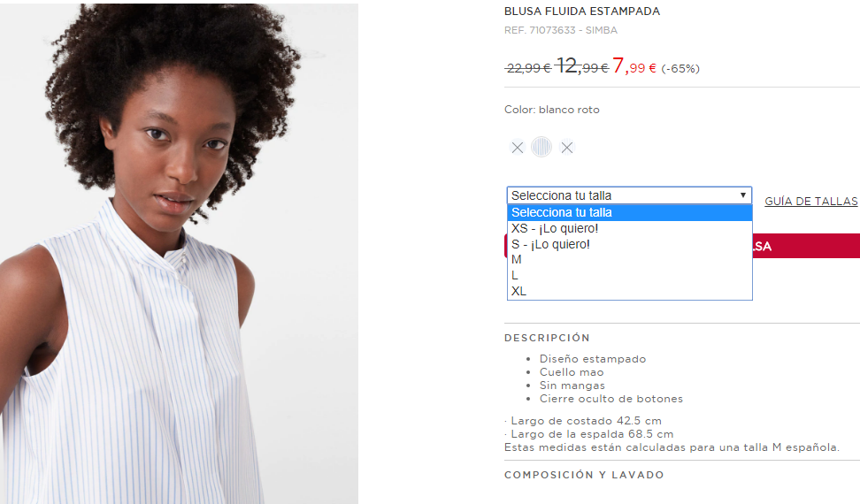The height and width of the screenshot is (504, 860).
Task: Pick size XL from the list
Action: (x=629, y=292)
